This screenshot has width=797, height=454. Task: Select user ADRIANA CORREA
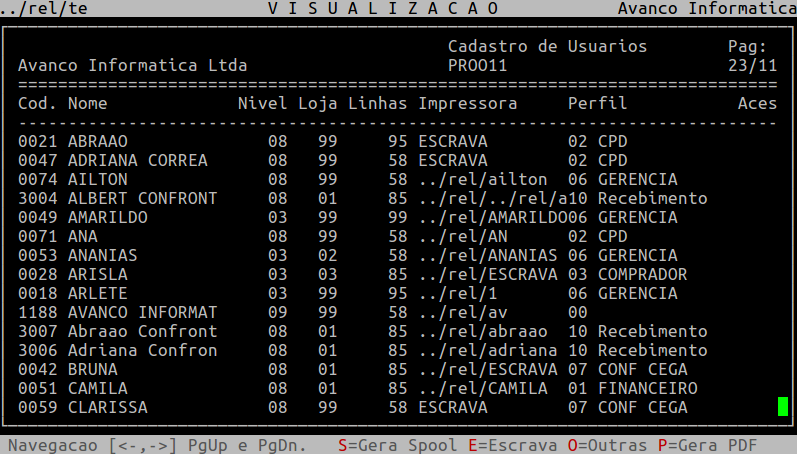(137, 160)
